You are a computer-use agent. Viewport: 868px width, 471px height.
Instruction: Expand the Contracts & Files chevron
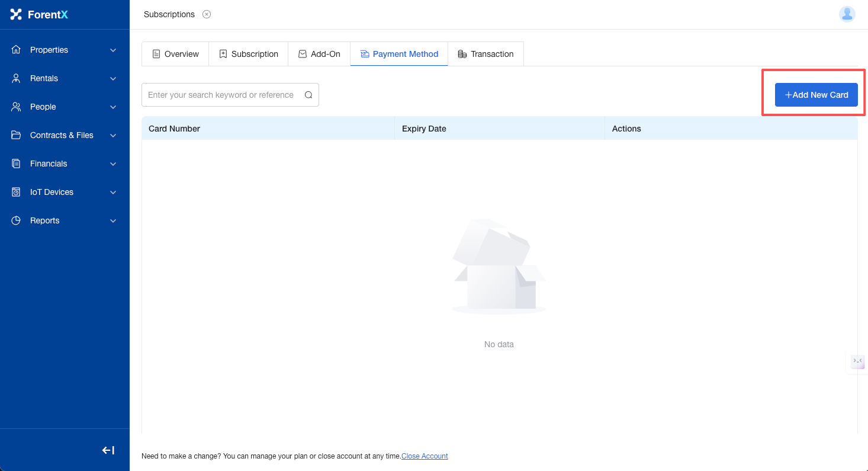113,135
